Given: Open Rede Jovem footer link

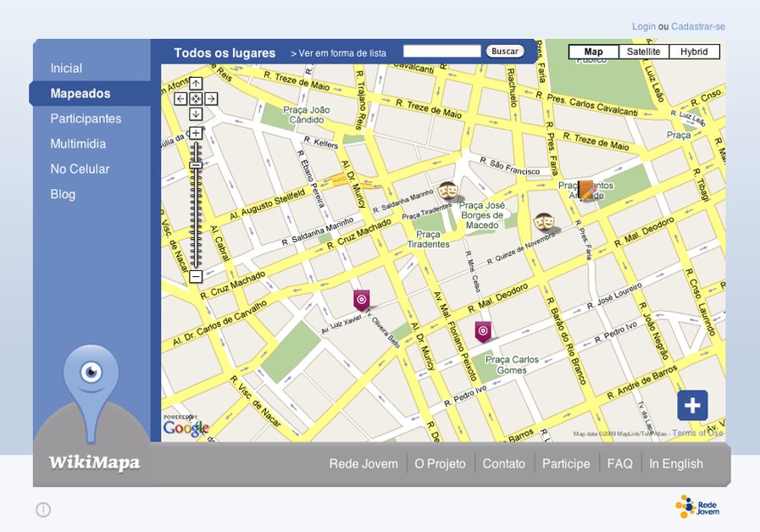Looking at the screenshot, I should point(363,463).
